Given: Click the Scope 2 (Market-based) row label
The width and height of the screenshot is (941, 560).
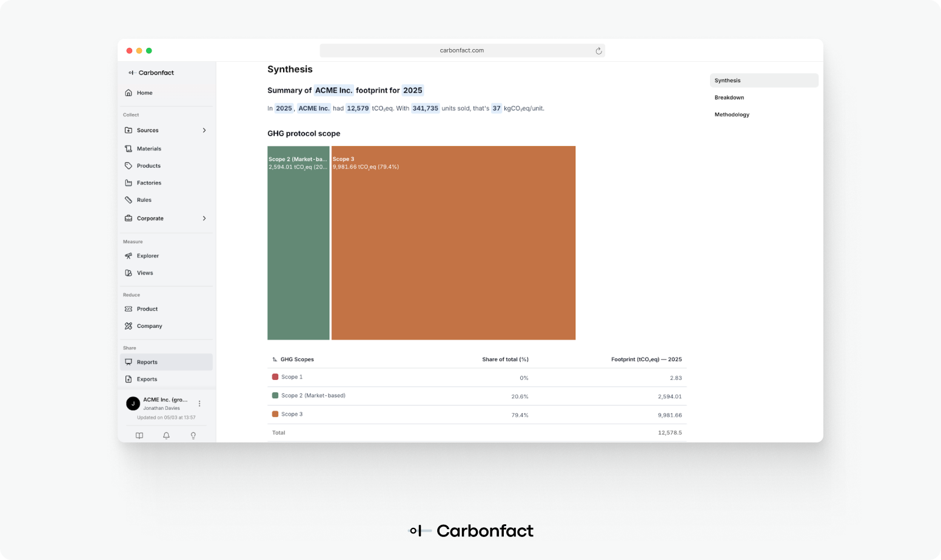Looking at the screenshot, I should [313, 396].
